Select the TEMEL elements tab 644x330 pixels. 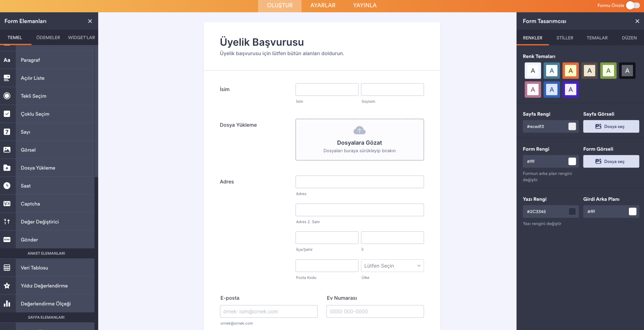[x=15, y=38]
